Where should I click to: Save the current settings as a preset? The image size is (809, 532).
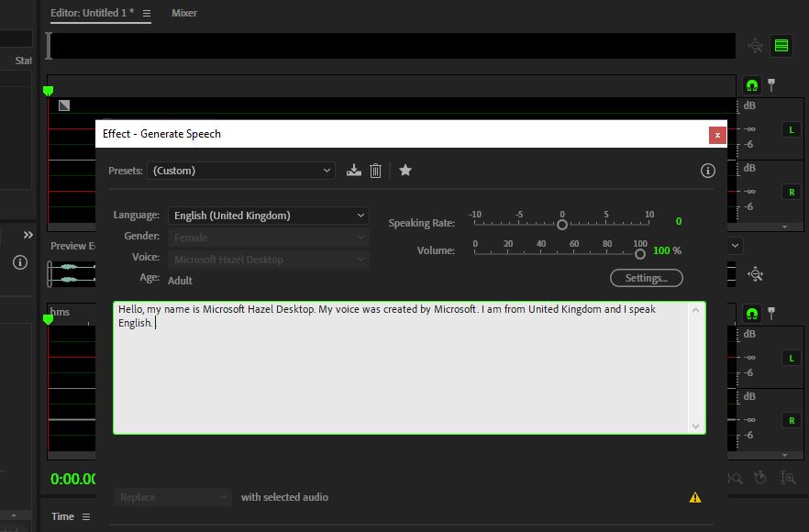[x=353, y=171]
